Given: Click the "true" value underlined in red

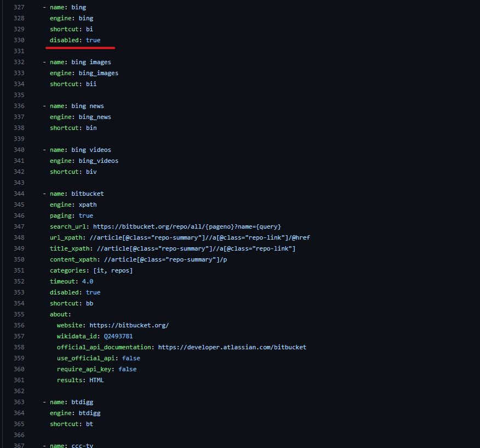Looking at the screenshot, I should point(93,40).
